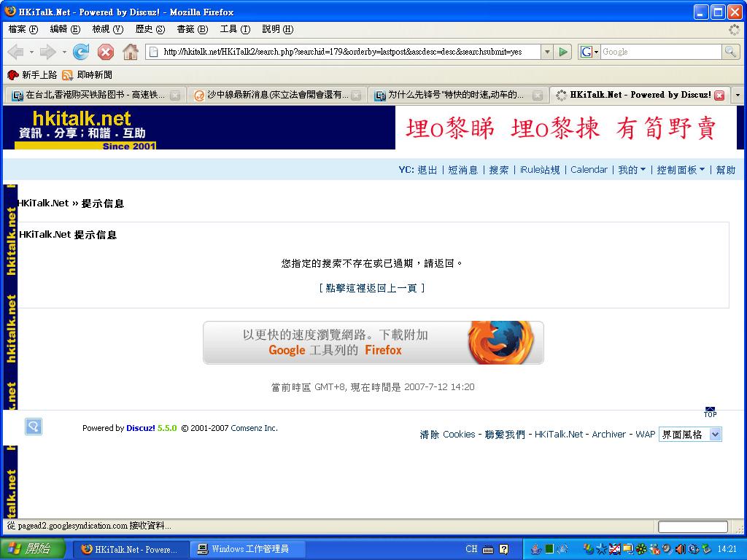This screenshot has width=747, height=560.
Task: Click the 退出 logout link
Action: (x=427, y=170)
